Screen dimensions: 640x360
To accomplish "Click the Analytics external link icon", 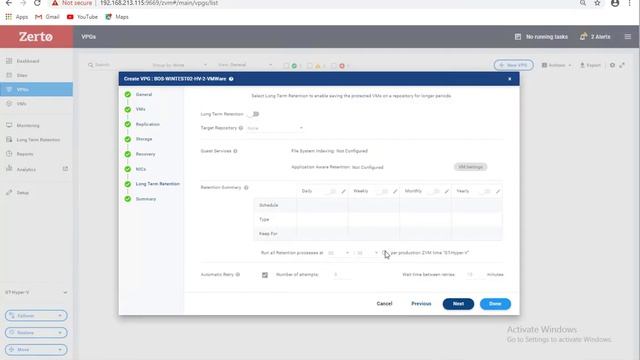I will (65, 169).
